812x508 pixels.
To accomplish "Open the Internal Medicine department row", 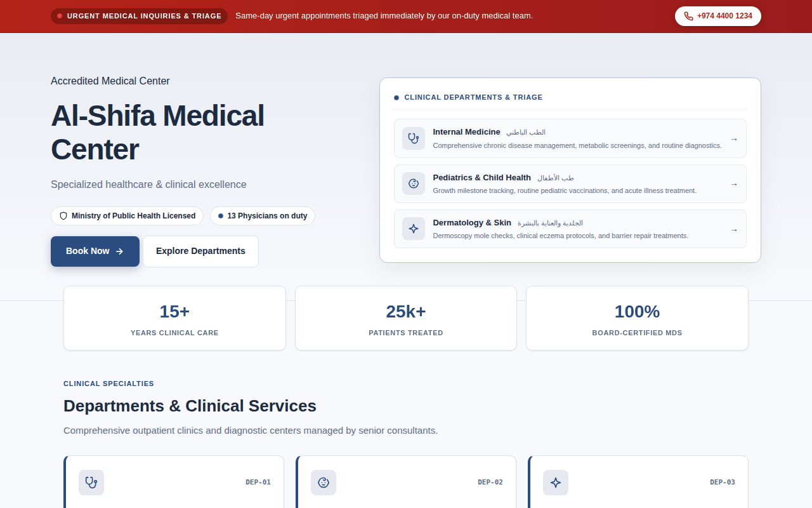I will 570,138.
